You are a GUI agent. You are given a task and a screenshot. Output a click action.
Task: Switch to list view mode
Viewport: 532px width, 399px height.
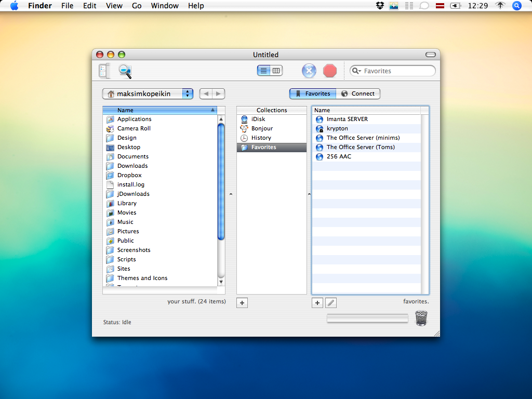pos(263,71)
